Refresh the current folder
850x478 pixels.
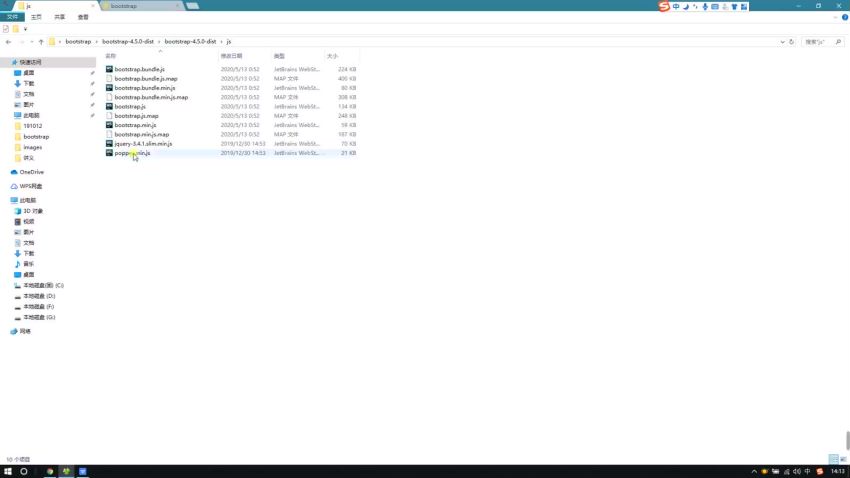pos(791,42)
